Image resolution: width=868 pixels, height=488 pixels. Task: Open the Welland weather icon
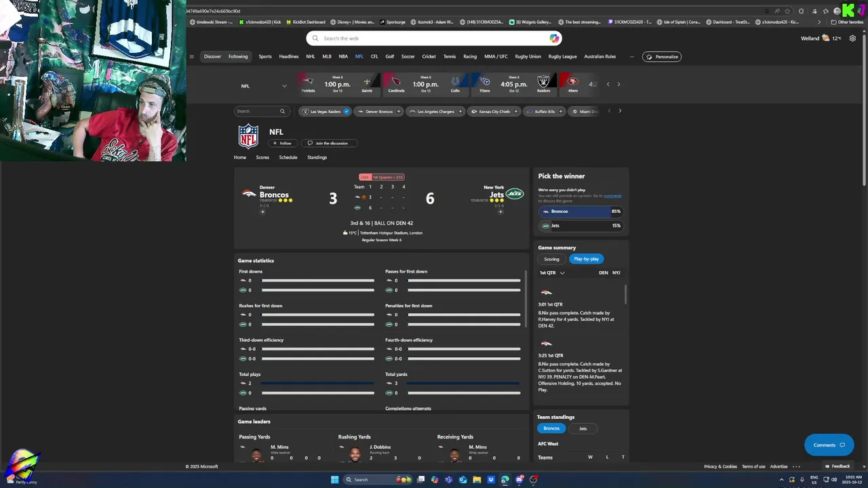[x=825, y=39]
